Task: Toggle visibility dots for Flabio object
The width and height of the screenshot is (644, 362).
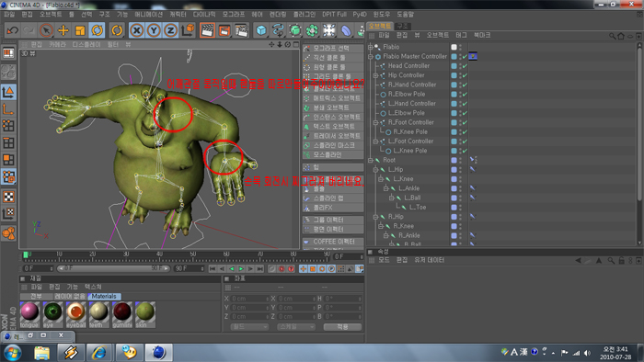Action: pos(460,47)
